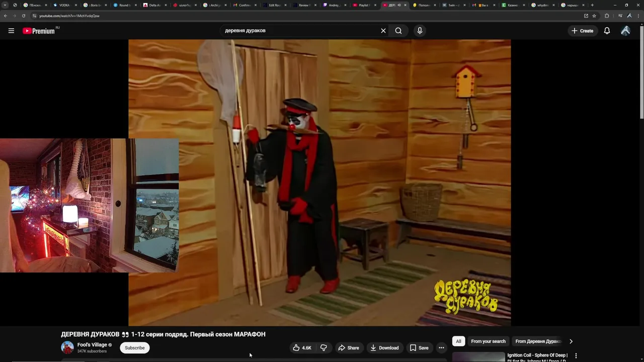This screenshot has width=644, height=362.
Task: Like the video (4.6K thumbs up)
Action: pos(302,348)
